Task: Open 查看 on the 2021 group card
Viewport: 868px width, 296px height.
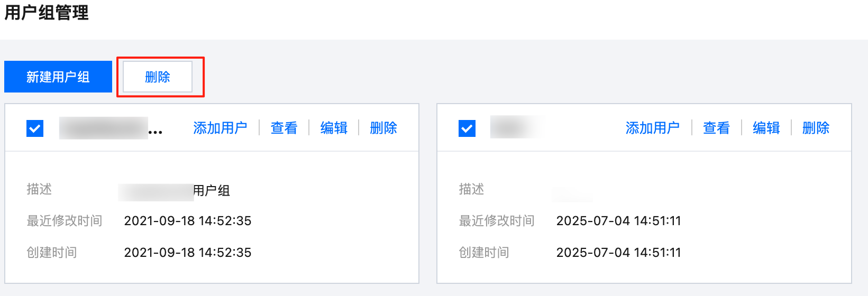Action: click(284, 128)
